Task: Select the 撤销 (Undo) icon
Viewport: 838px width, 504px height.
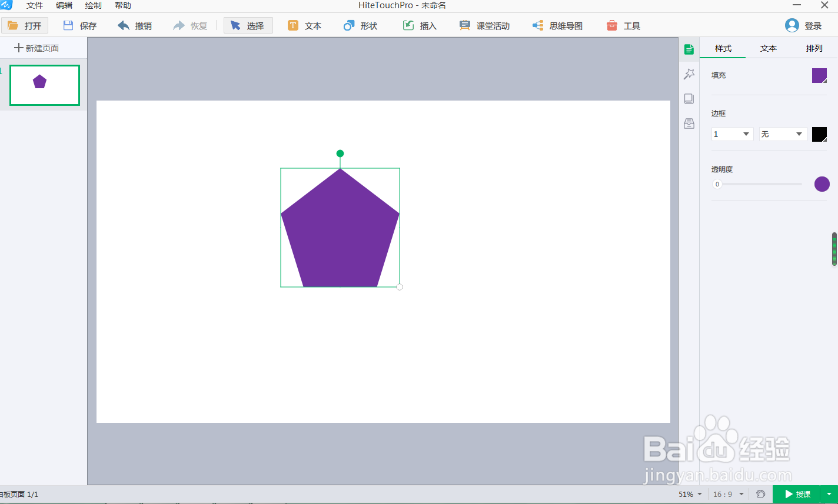Action: 134,25
